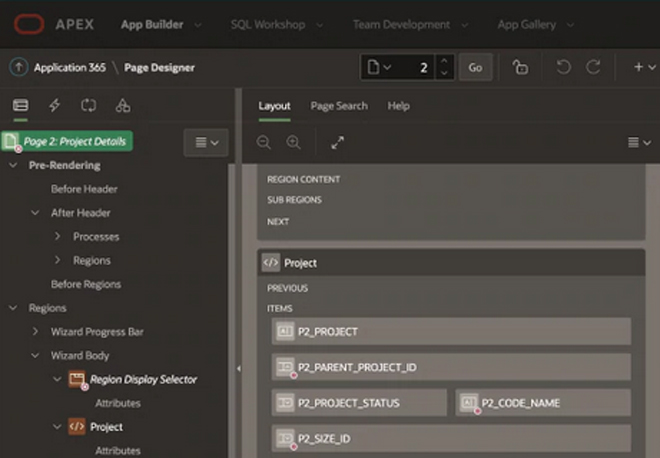This screenshot has width=660, height=458.
Task: Select P2_SIZE_ID item in layout
Action: (x=451, y=439)
